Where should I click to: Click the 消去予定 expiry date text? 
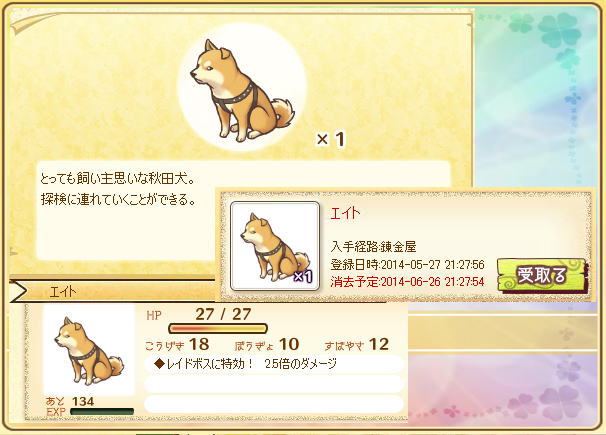click(x=407, y=282)
